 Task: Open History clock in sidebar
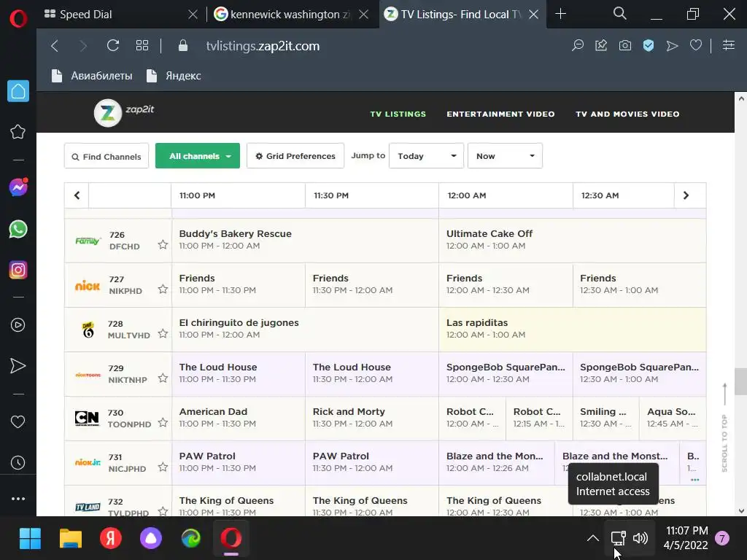tap(18, 462)
